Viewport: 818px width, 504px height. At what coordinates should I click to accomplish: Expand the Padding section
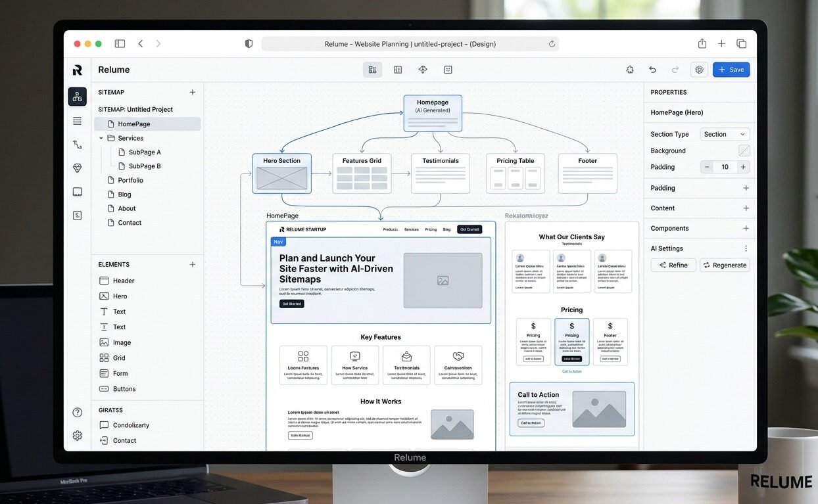click(746, 188)
